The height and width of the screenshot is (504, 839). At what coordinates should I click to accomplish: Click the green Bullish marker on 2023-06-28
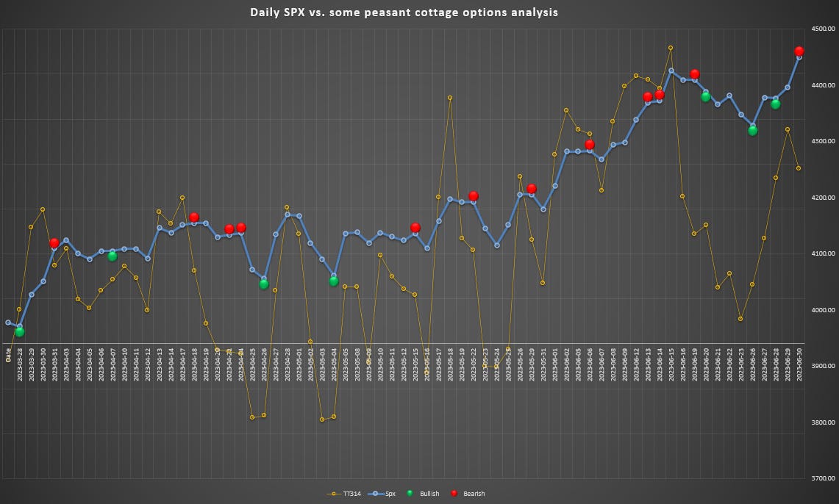(x=775, y=104)
